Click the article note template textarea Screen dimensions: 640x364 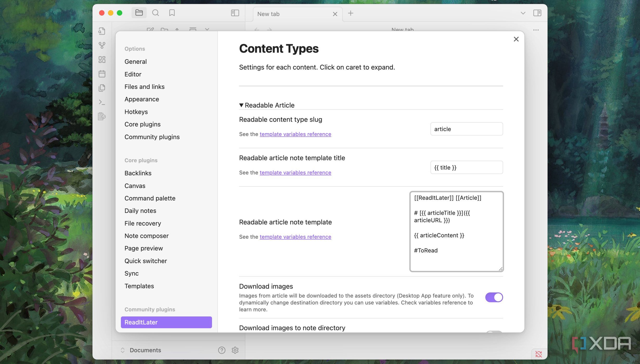[456, 231]
